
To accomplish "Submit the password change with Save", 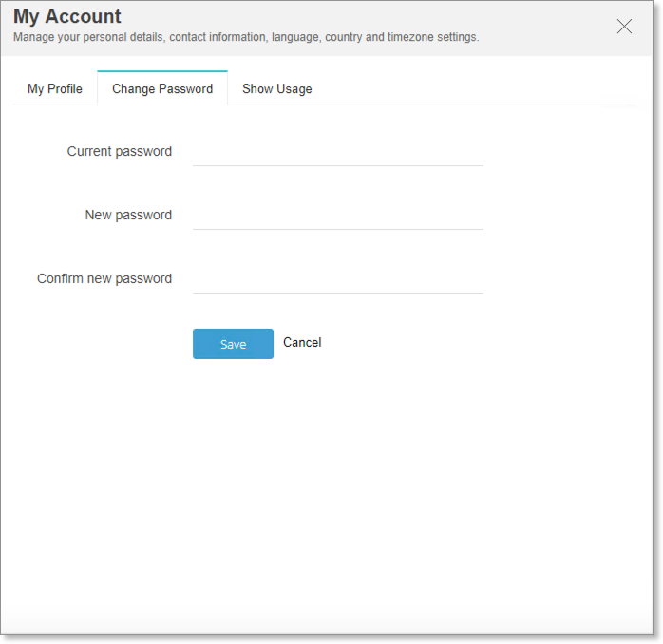I will [x=233, y=344].
